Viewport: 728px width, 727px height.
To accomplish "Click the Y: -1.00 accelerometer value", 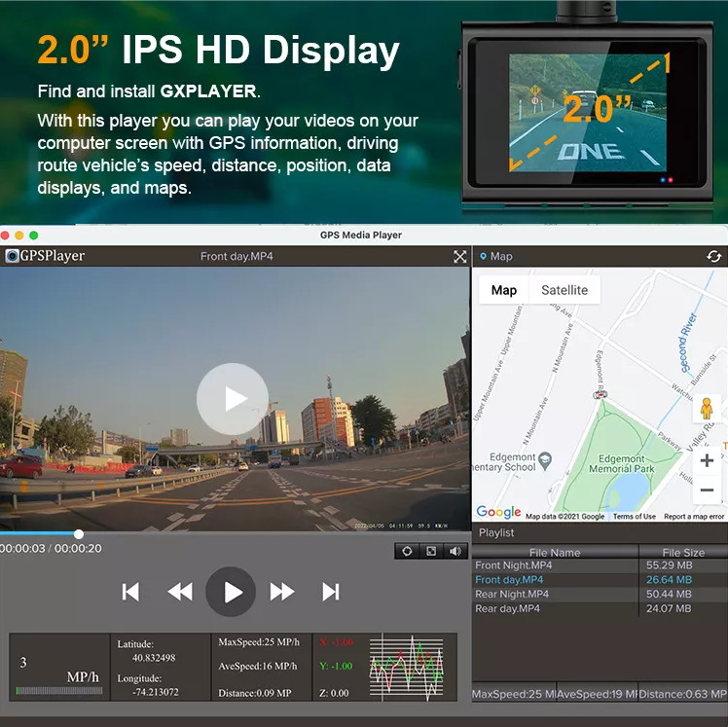I will [x=336, y=667].
